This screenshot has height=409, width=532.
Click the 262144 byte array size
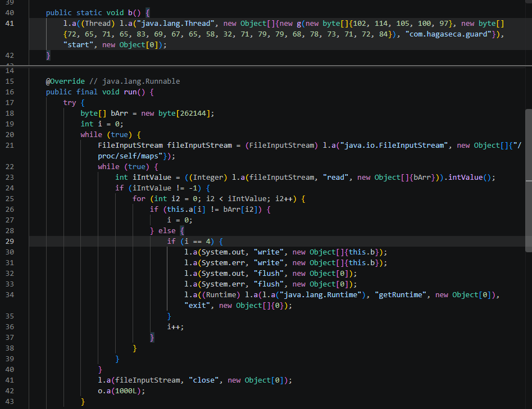pos(193,113)
